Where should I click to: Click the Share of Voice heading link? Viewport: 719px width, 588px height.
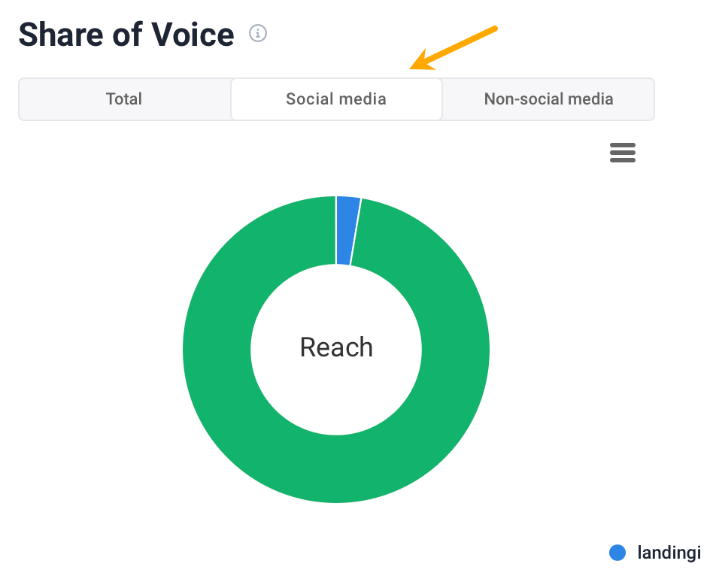[126, 34]
